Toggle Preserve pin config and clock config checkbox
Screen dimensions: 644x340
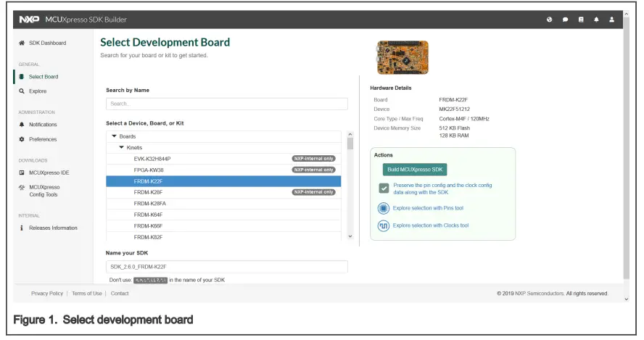[384, 188]
